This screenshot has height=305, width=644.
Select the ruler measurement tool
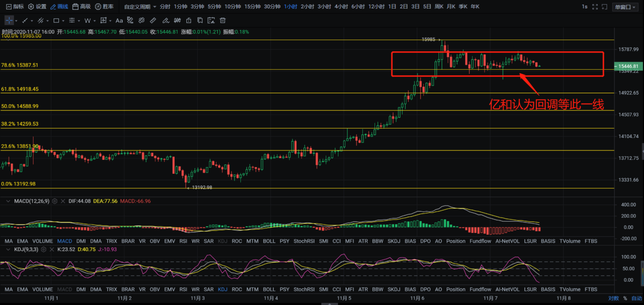[153, 20]
